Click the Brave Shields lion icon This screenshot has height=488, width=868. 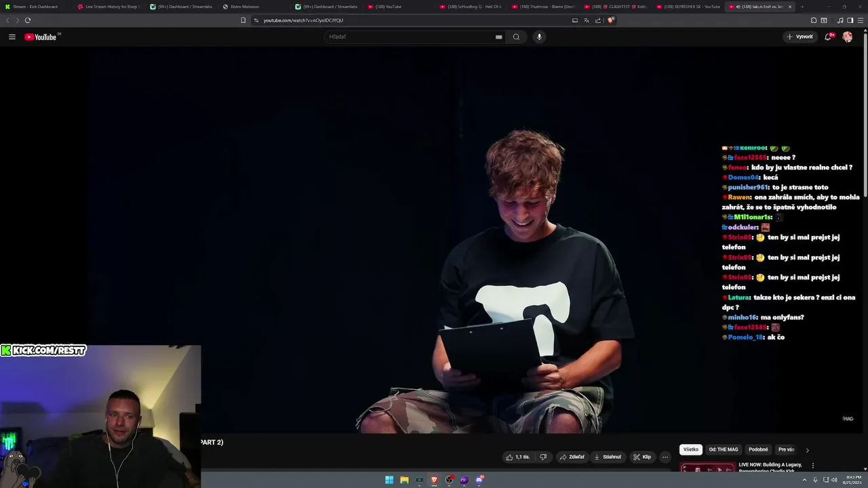(x=610, y=20)
